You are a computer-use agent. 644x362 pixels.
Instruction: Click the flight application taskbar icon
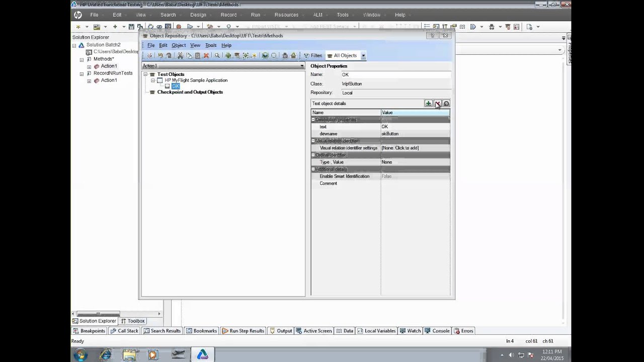pos(178,355)
